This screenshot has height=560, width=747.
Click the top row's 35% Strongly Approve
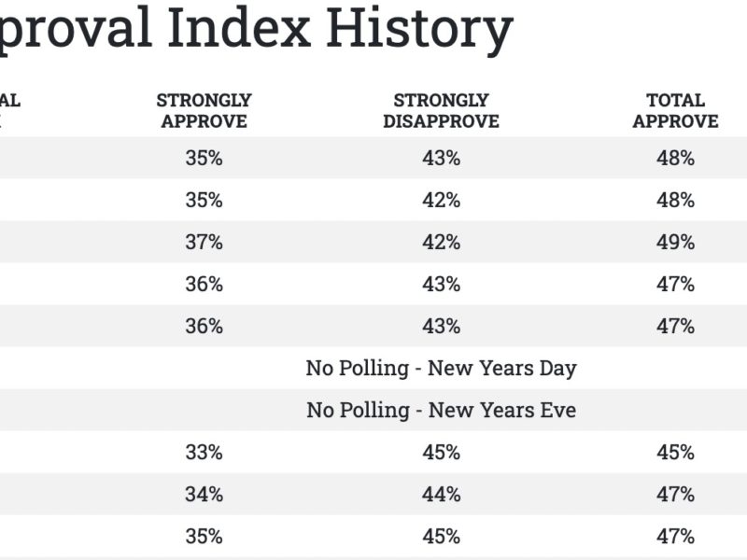coord(204,158)
